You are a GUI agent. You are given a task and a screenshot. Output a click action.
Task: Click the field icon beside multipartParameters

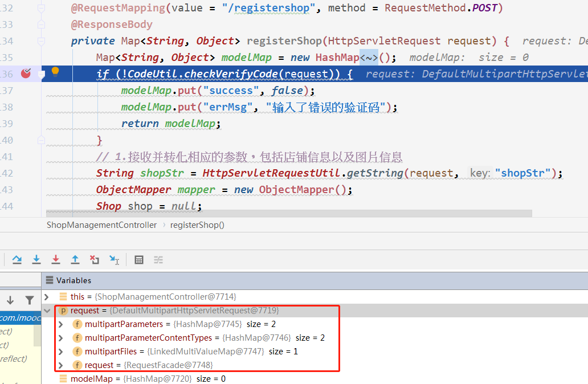pyautogui.click(x=77, y=324)
